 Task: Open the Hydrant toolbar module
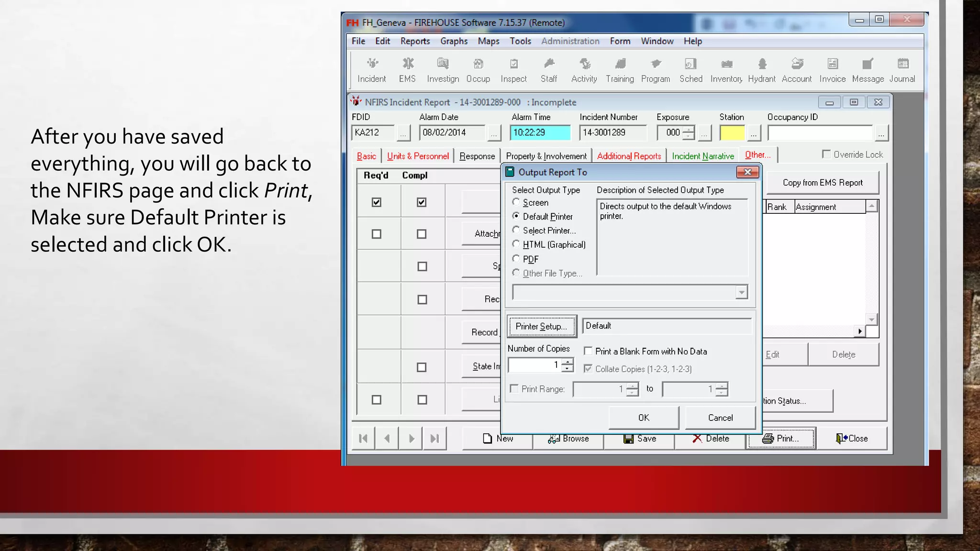[x=762, y=70]
